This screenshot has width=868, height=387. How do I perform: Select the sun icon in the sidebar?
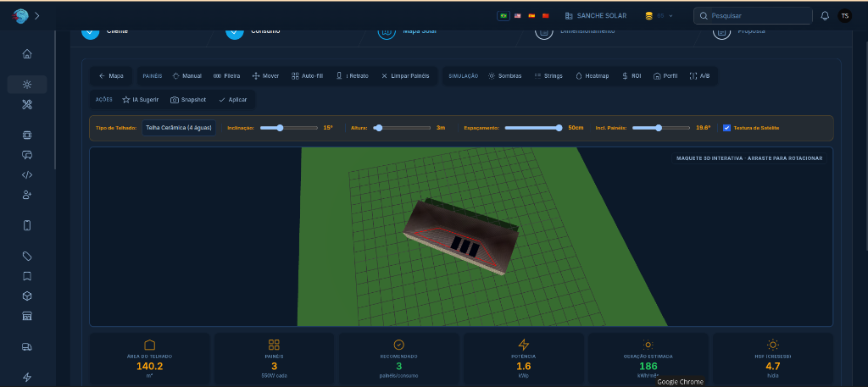point(27,85)
